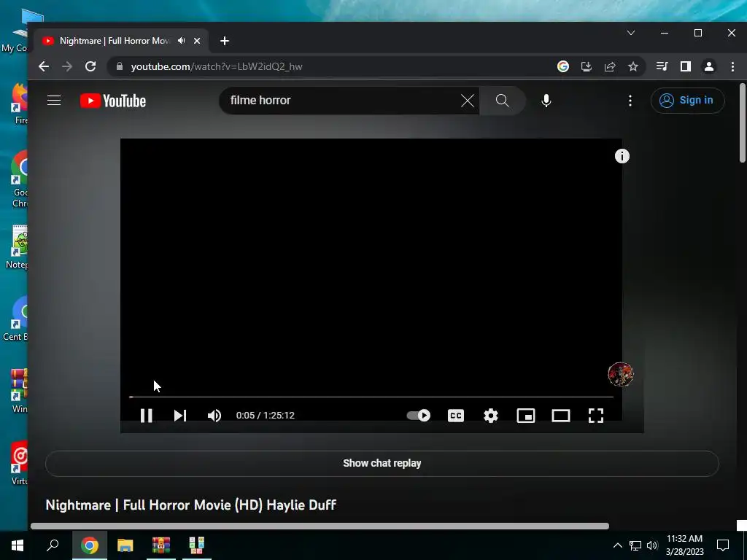Show hidden system tray icons
This screenshot has width=747, height=560.
point(617,545)
